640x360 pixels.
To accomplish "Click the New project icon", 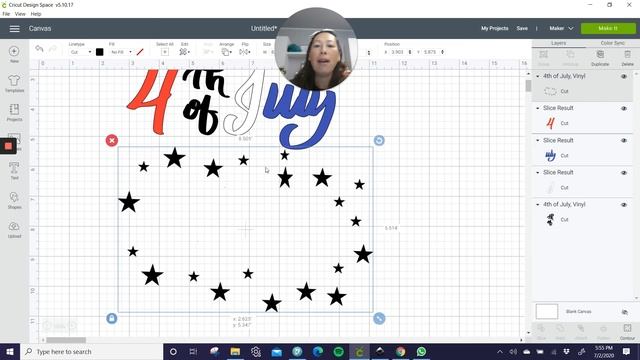I will coord(14,51).
